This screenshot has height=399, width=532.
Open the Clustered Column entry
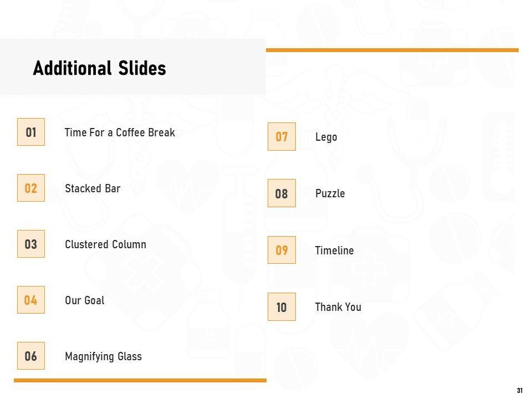(x=105, y=244)
